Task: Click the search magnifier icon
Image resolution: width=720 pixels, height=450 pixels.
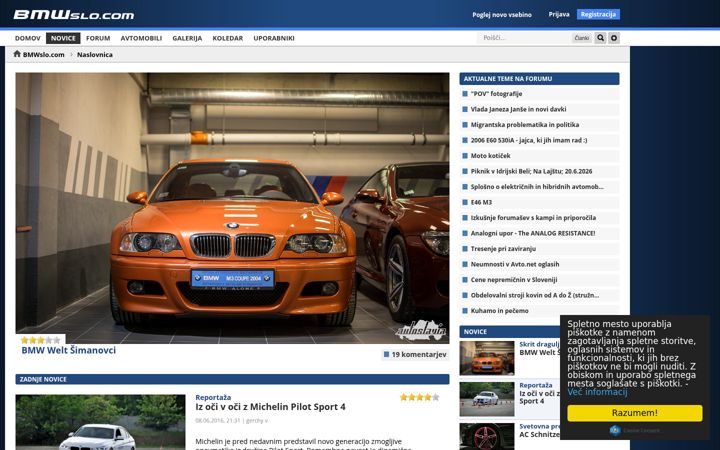Action: tap(600, 38)
